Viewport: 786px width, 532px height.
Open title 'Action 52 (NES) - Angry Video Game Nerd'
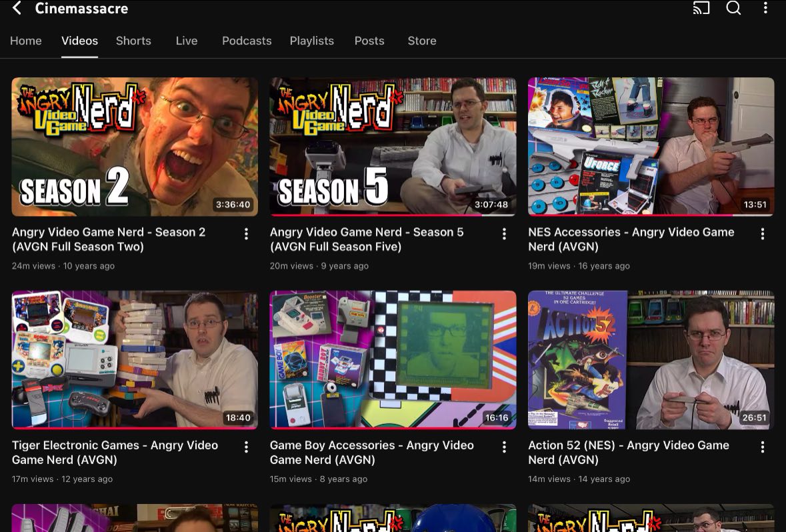click(629, 452)
